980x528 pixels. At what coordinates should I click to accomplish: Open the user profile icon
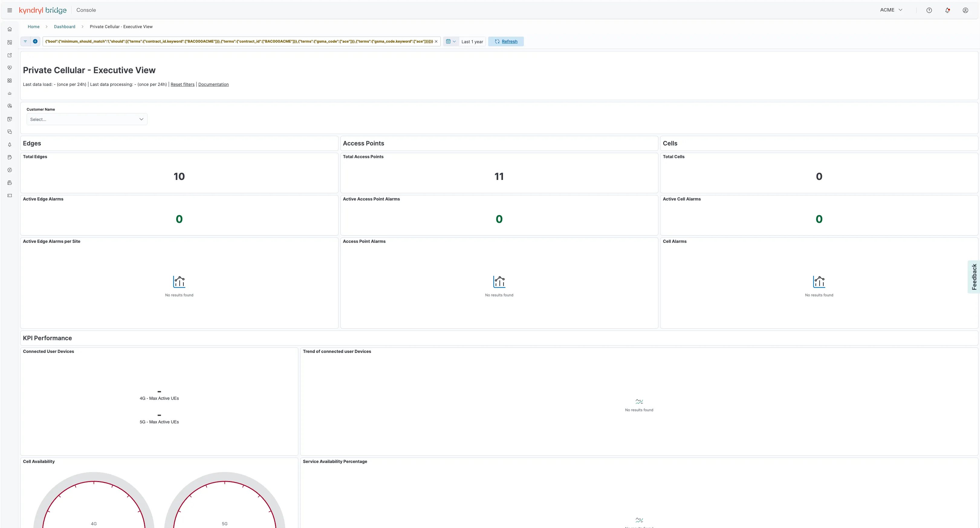point(965,10)
